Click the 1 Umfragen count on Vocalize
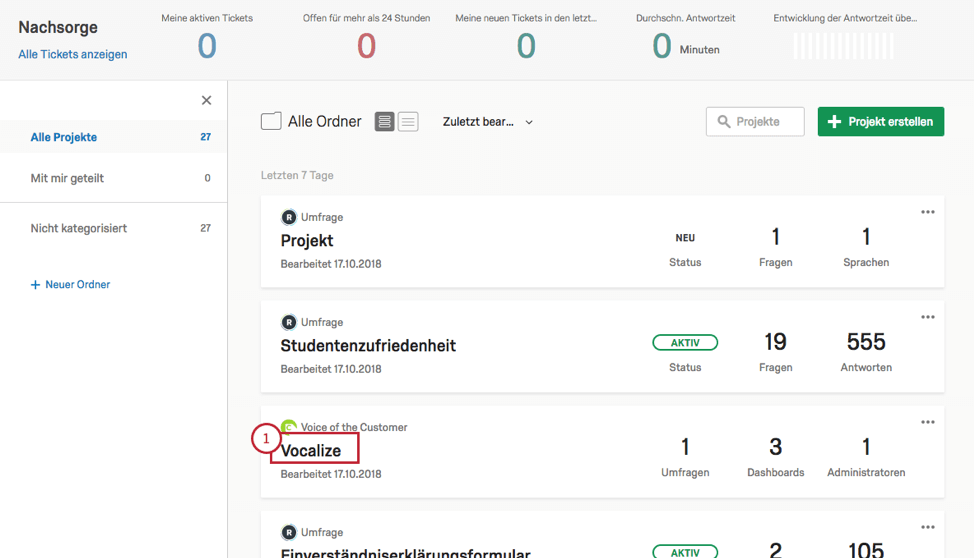The width and height of the screenshot is (974, 558). pos(685,447)
